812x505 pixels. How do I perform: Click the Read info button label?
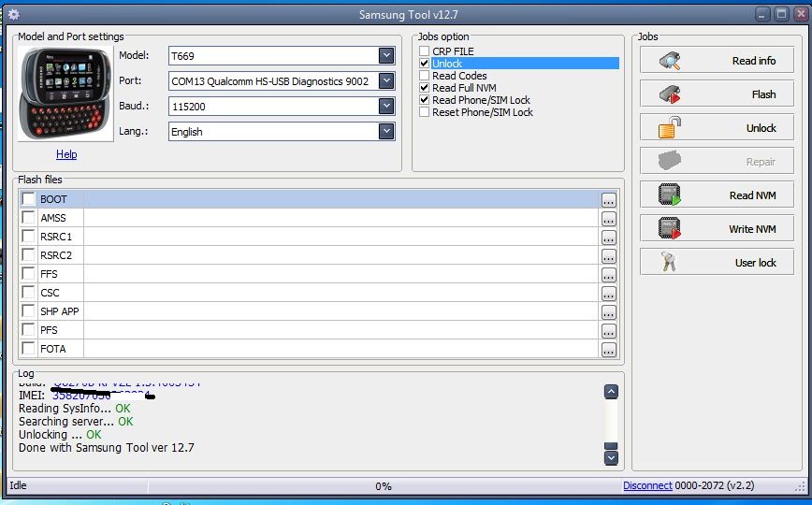pyautogui.click(x=753, y=61)
